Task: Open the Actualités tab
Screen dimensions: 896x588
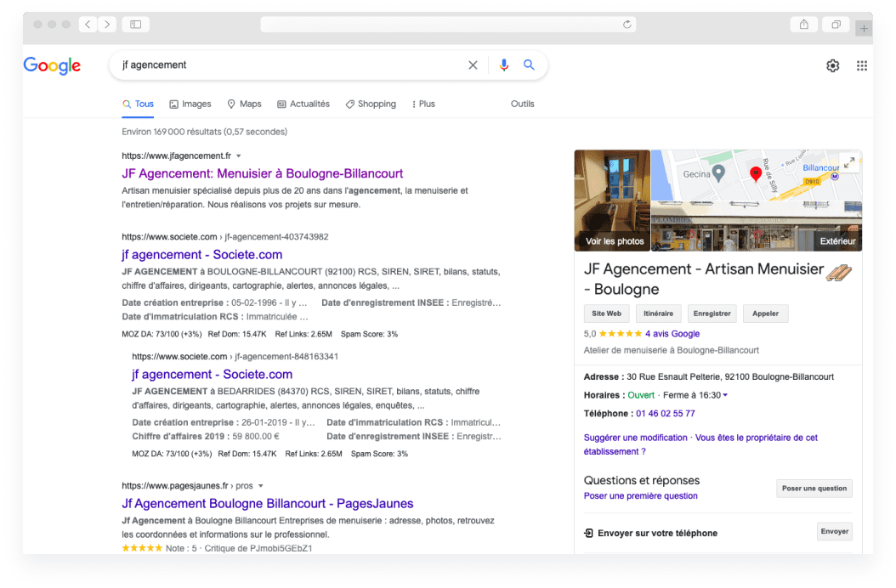Action: (x=303, y=104)
